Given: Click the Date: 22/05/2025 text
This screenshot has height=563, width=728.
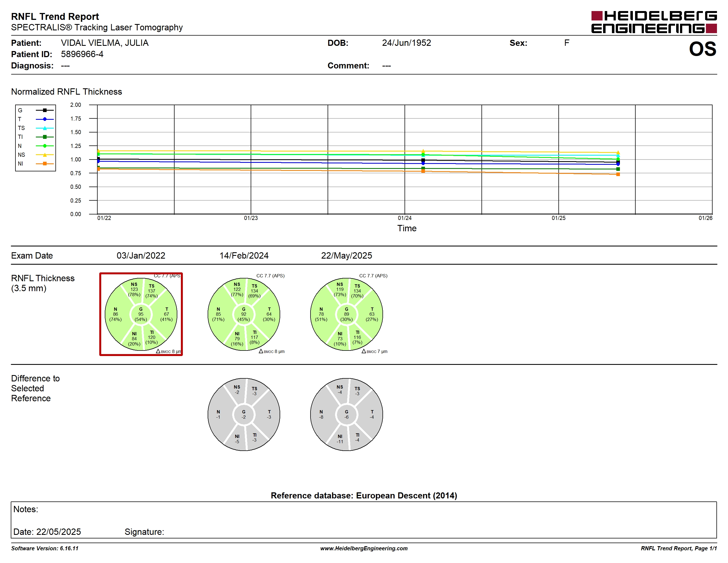Looking at the screenshot, I should (47, 532).
